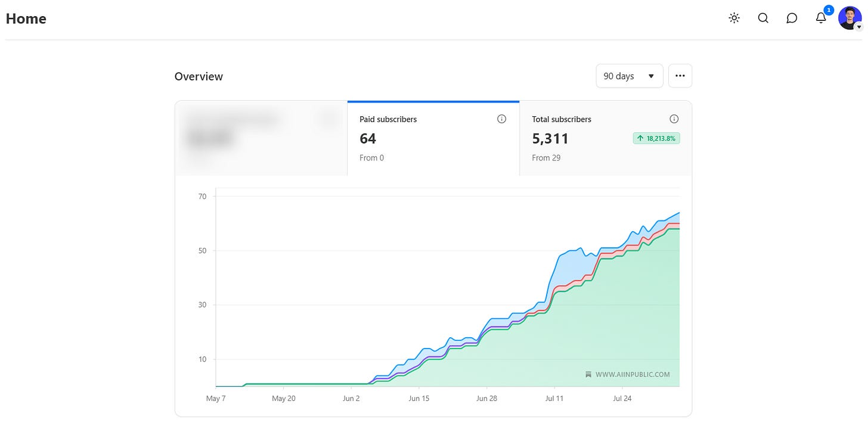This screenshot has height=432, width=868.
Task: Click the Jul 11 date on chart axis
Action: pos(554,399)
